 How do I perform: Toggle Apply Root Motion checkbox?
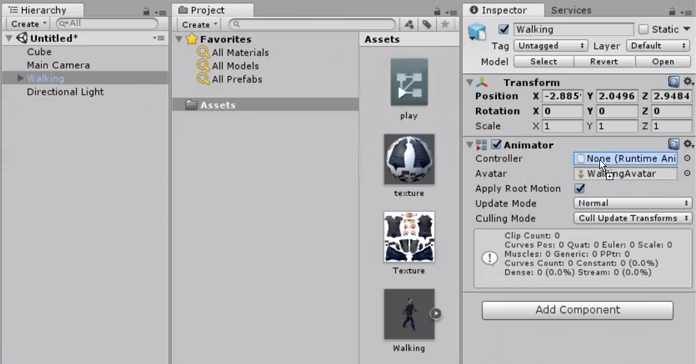(580, 188)
